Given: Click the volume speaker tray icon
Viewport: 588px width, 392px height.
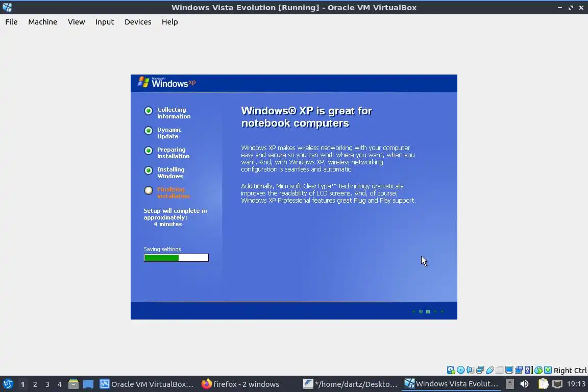Looking at the screenshot, I should (524, 384).
